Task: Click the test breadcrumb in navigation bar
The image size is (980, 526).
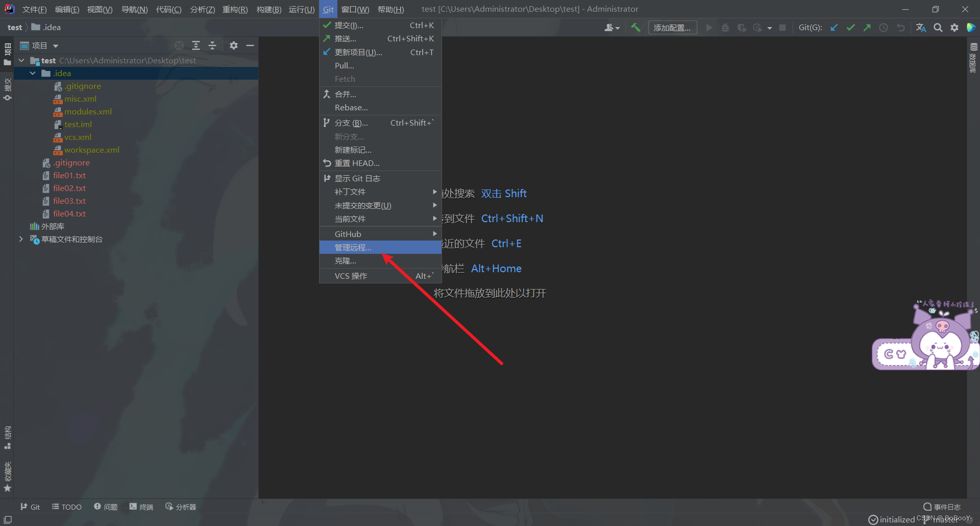Action: 15,27
